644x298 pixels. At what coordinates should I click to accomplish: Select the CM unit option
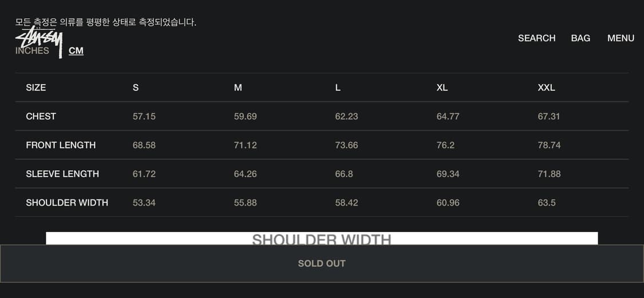[x=76, y=51]
